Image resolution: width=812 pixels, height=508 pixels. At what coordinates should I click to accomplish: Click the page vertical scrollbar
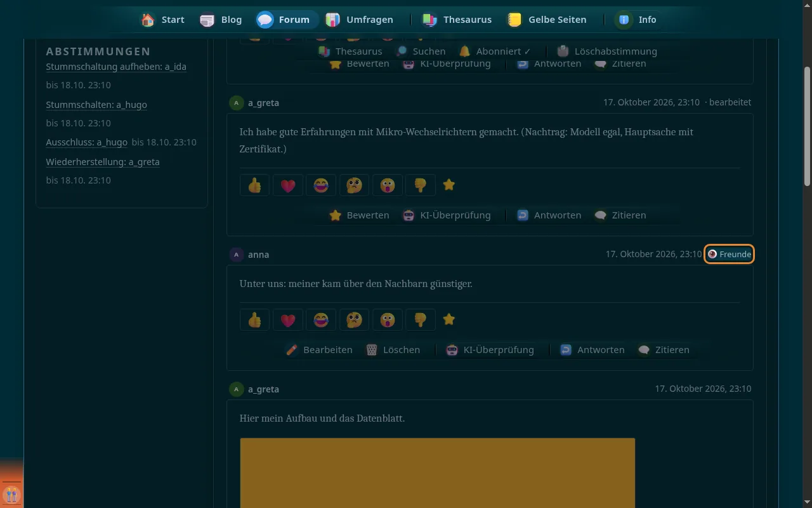point(807,124)
